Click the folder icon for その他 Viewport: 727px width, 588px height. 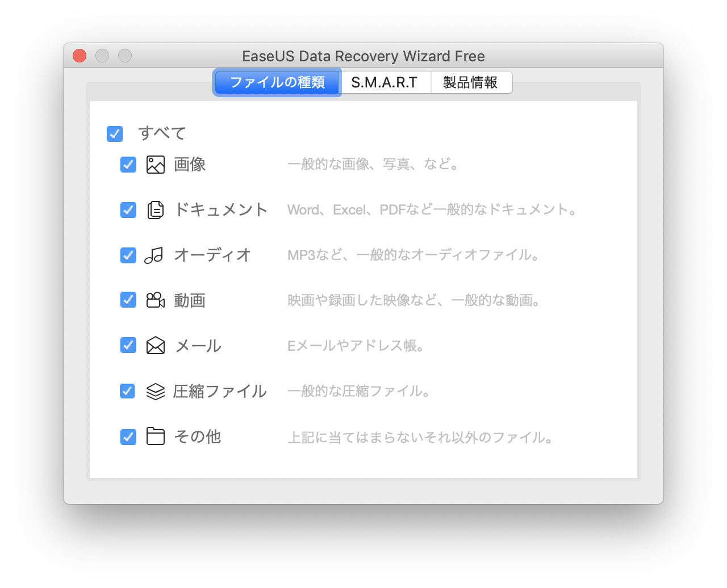point(155,436)
